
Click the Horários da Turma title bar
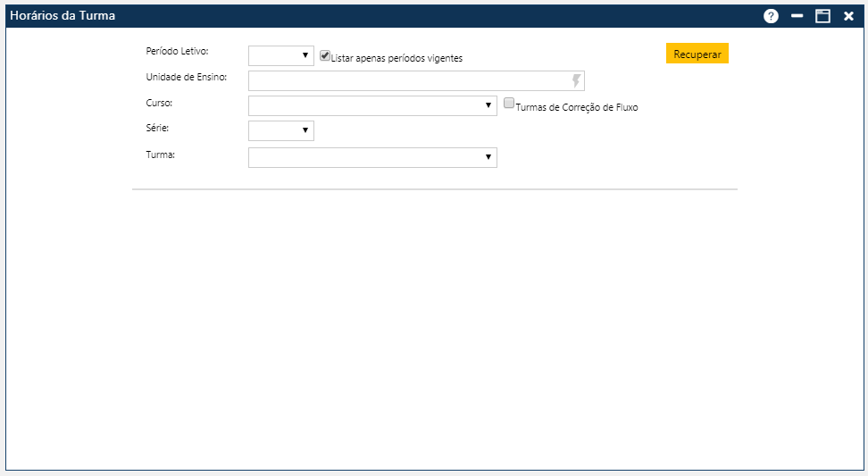tap(357, 16)
